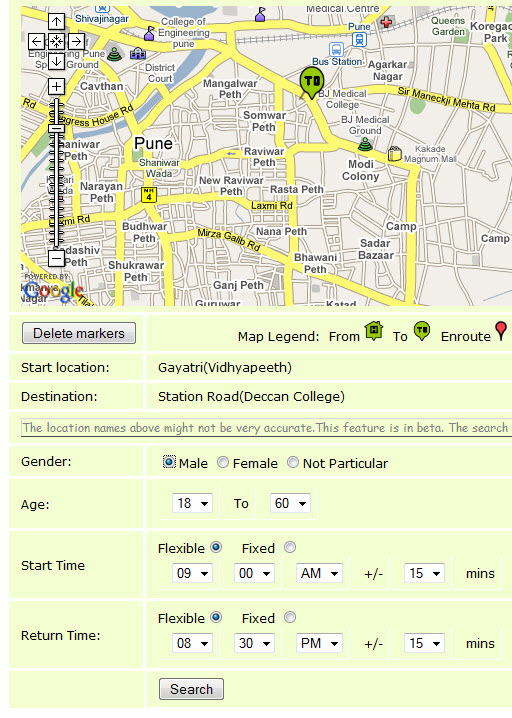512x718 pixels.
Task: Click Sir Maneckji Mehta Rd label
Action: click(447, 99)
